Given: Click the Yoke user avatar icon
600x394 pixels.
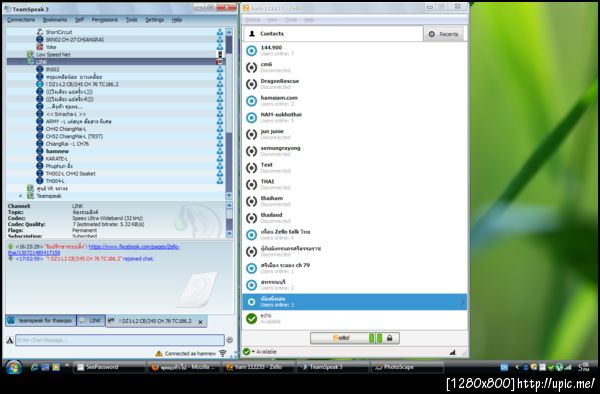Looking at the screenshot, I should (x=39, y=47).
